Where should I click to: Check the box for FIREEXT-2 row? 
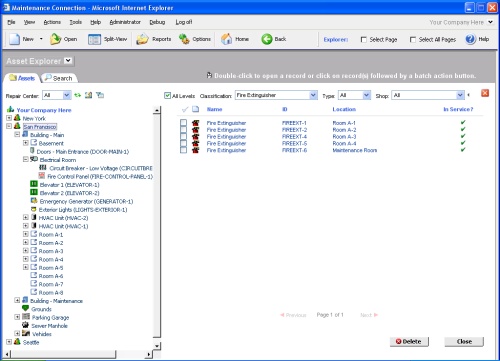pyautogui.click(x=183, y=130)
